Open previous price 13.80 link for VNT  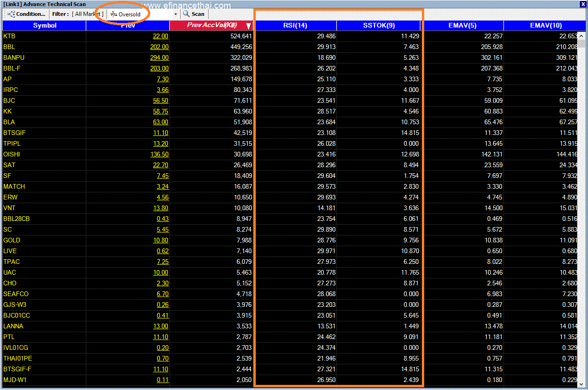point(161,208)
